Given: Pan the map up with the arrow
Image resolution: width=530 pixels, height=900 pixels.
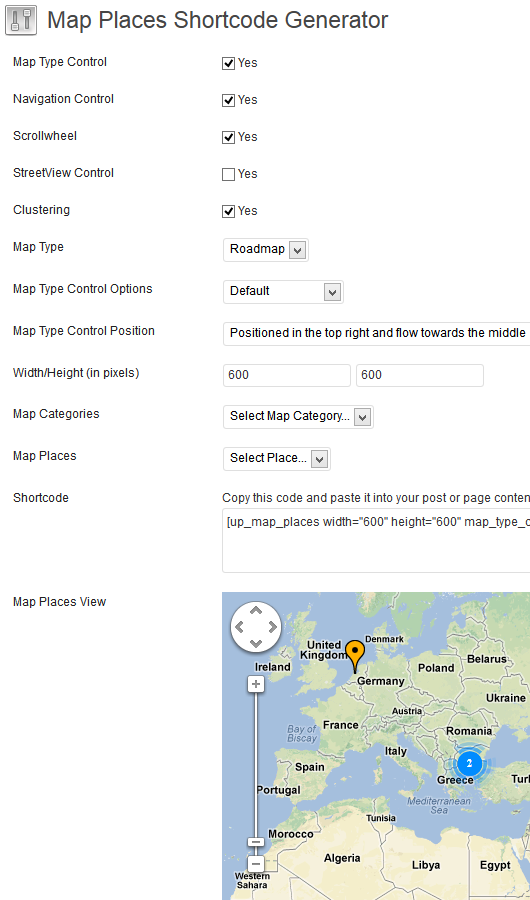Looking at the screenshot, I should pyautogui.click(x=256, y=611).
